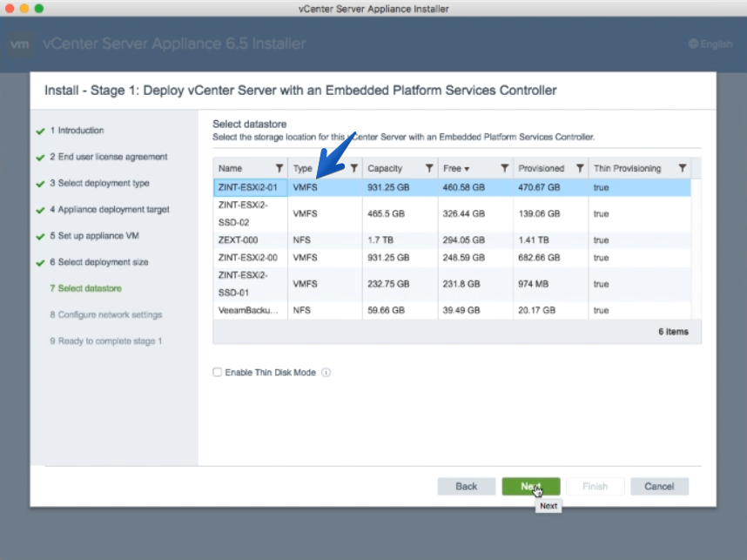The height and width of the screenshot is (560, 747).
Task: Click the green Next button
Action: pos(531,486)
